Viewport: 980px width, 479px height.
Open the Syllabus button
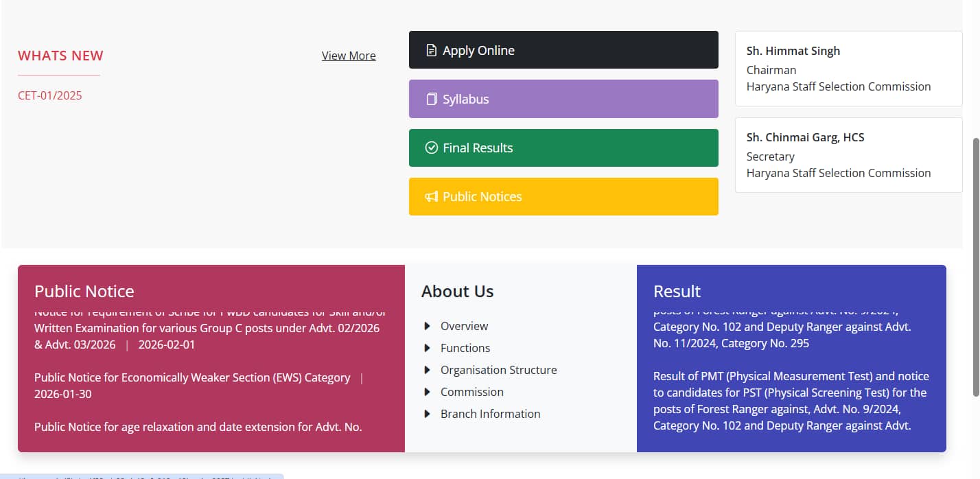(x=563, y=99)
